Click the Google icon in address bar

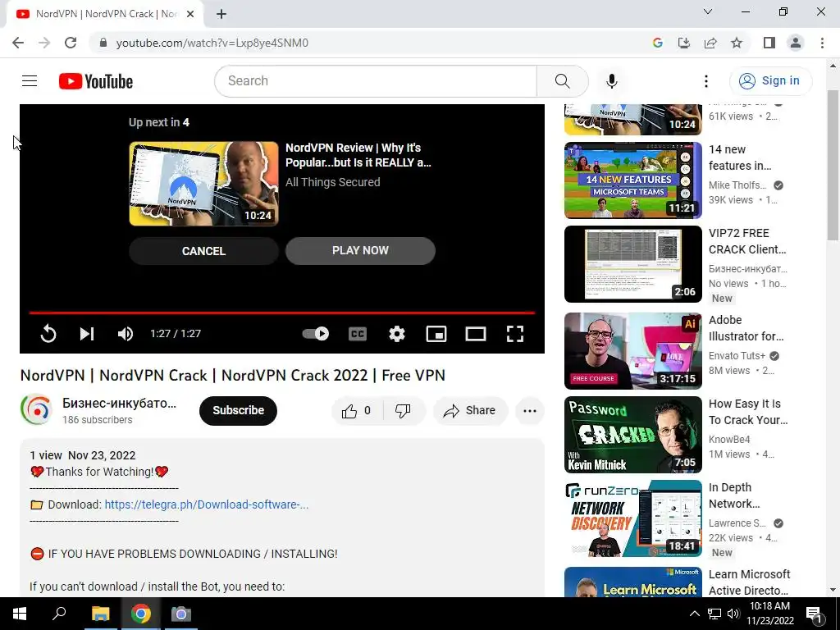[657, 43]
